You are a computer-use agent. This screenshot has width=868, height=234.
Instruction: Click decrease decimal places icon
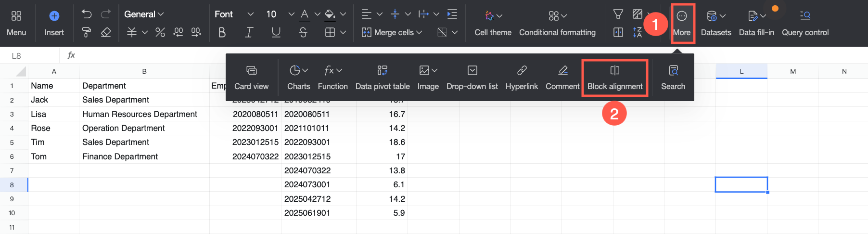(178, 32)
